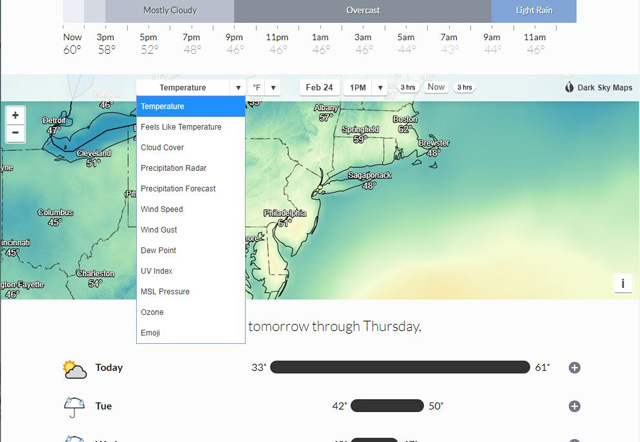Click the Feb 24 date button
Image resolution: width=640 pixels, height=442 pixels.
click(319, 87)
